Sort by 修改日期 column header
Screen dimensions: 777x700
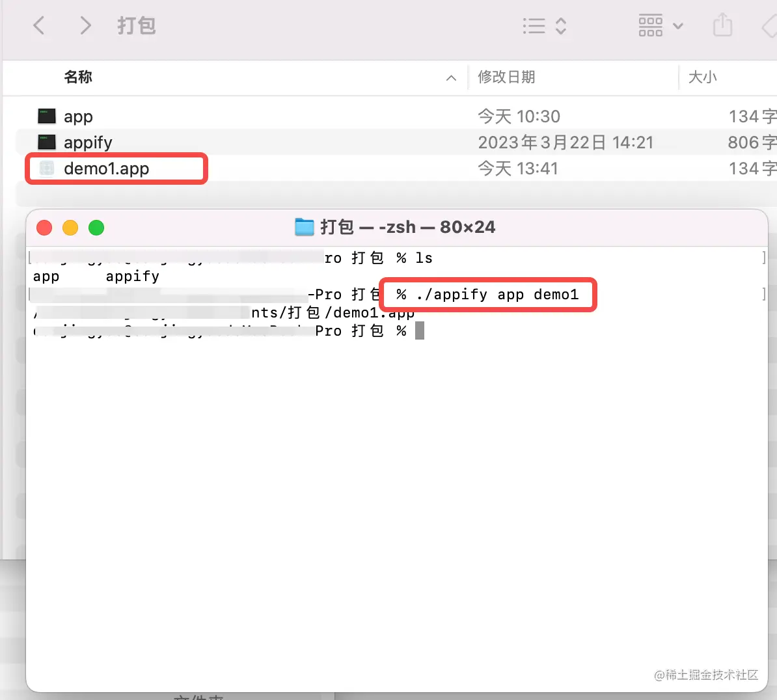pos(506,77)
